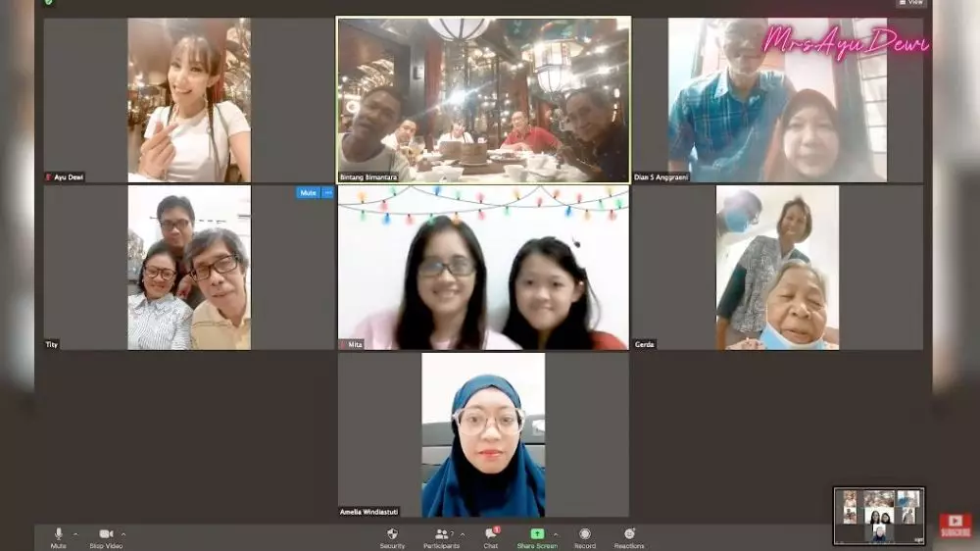This screenshot has height=551, width=980.
Task: Open the View layout menu
Action: point(911,3)
